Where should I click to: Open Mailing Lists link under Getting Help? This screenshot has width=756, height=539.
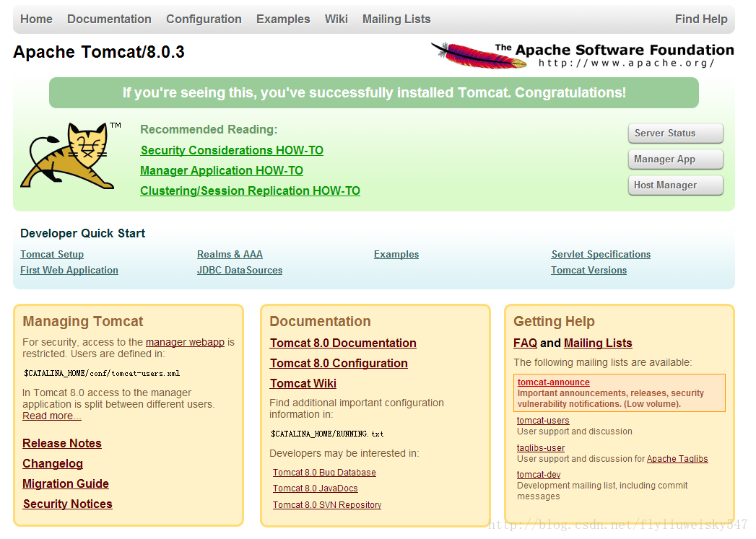click(x=598, y=343)
